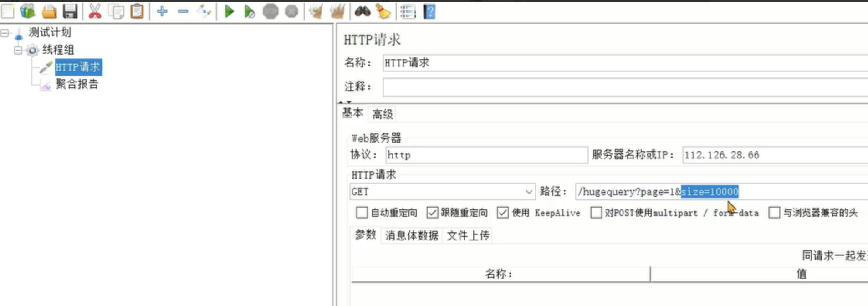Open the 消息体数据 tab

click(x=412, y=235)
